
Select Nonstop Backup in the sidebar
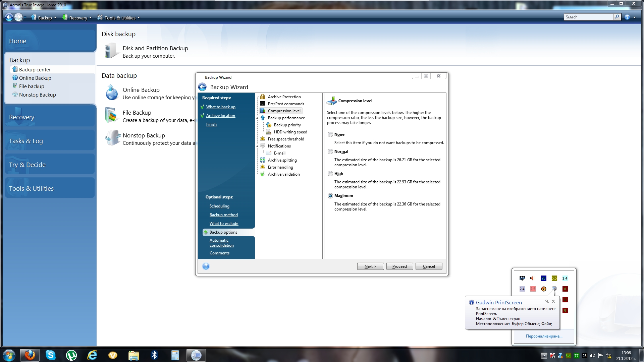coord(38,95)
